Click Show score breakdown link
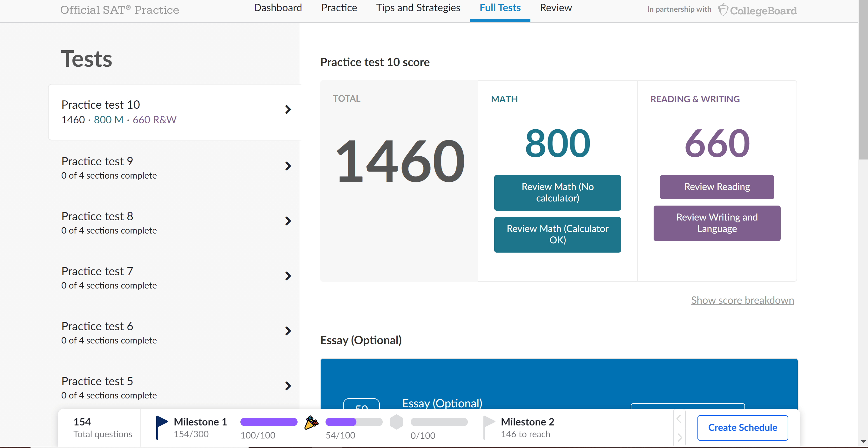This screenshot has width=868, height=448. [x=742, y=300]
